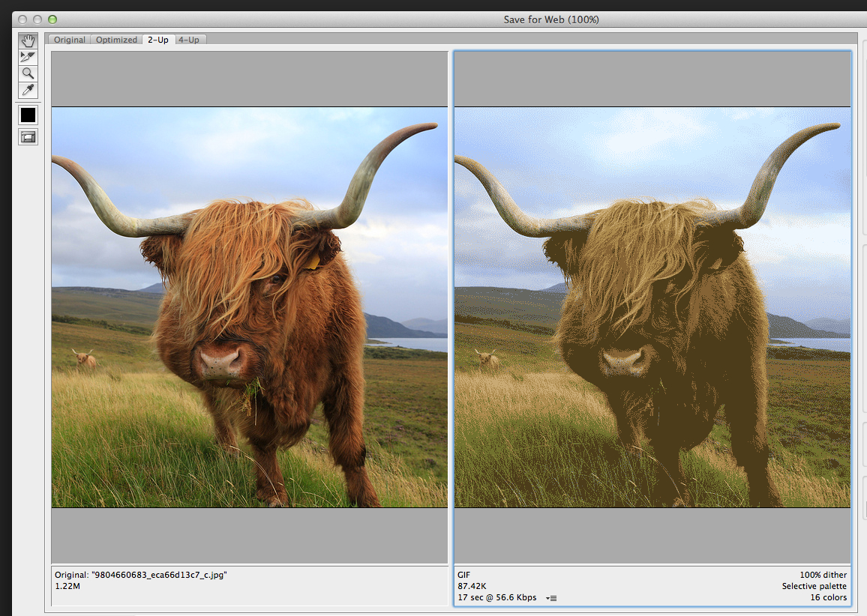Viewport: 867px width, 616px height.
Task: Pick the Eyedropper tool
Action: click(28, 91)
